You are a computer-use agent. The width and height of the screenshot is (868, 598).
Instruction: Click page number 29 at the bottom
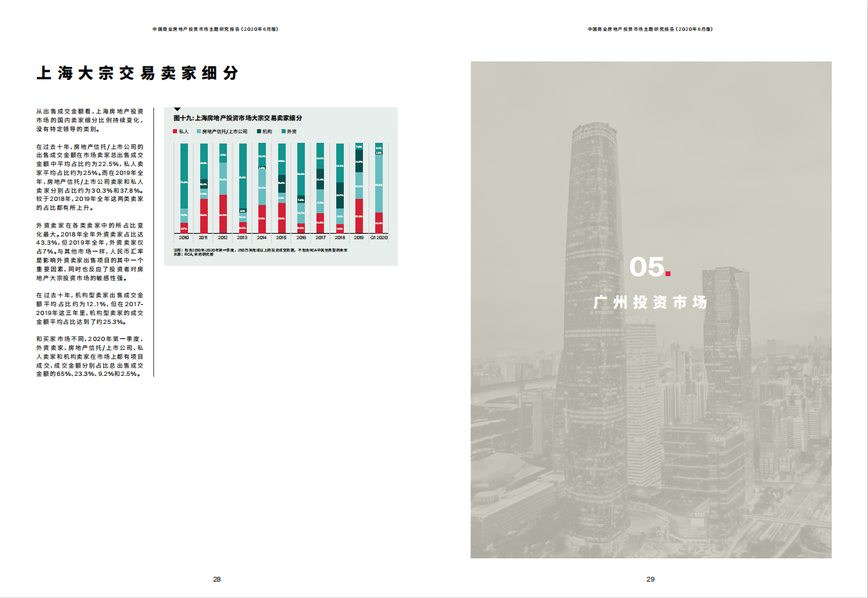651,579
